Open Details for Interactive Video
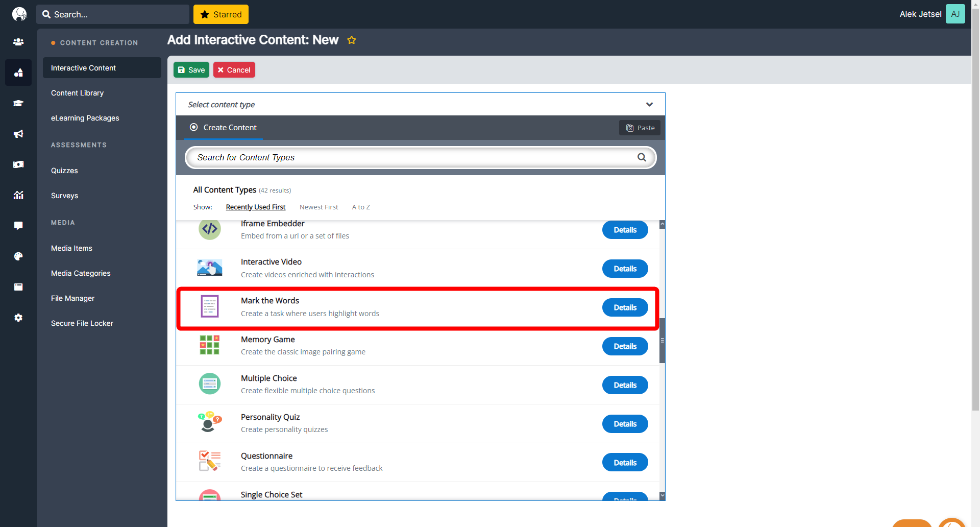980x527 pixels. [x=625, y=269]
